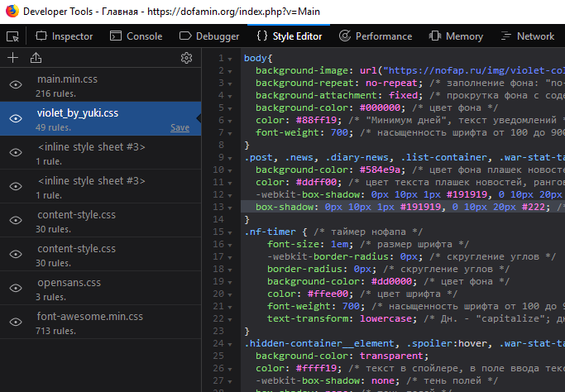This screenshot has width=565, height=392.
Task: Disable the font-awesome.min.css style sheet
Action: [15, 323]
